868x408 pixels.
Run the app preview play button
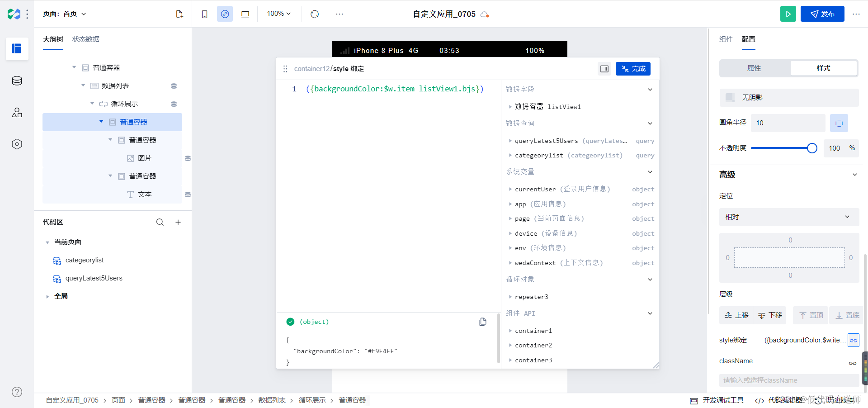pyautogui.click(x=788, y=14)
